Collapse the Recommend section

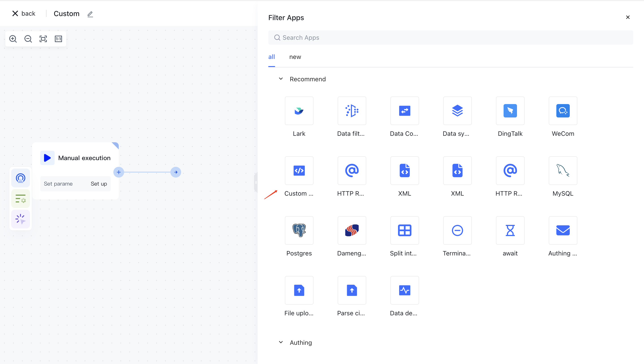281,79
